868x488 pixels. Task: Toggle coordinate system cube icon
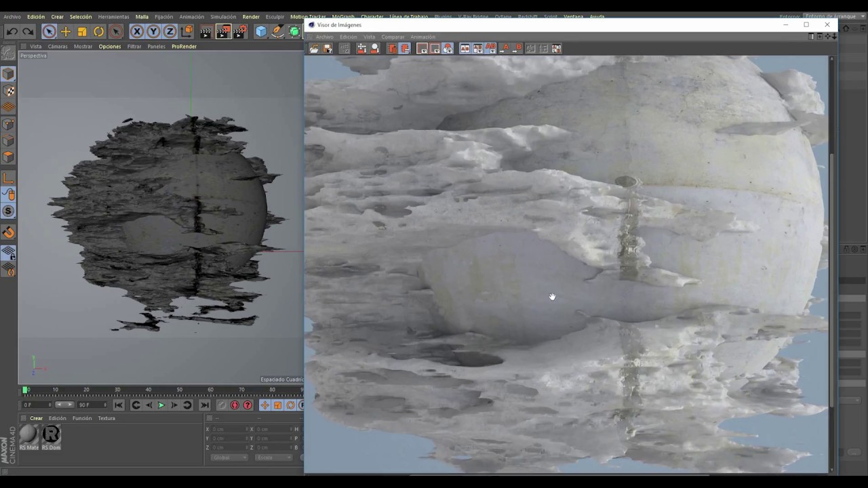186,31
